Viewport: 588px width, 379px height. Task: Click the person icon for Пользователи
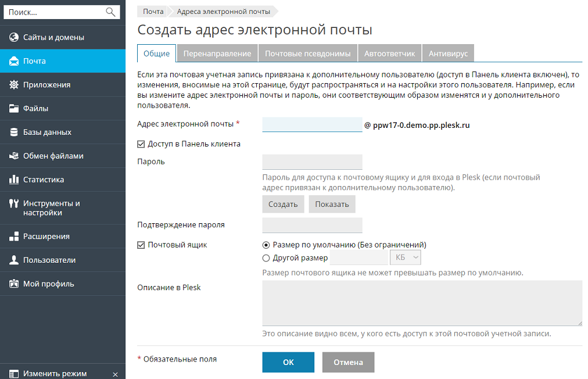(14, 260)
